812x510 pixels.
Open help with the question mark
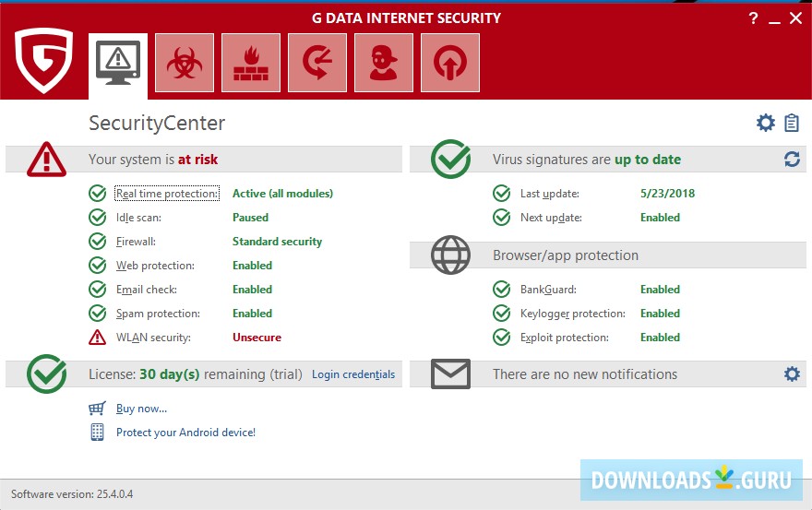pyautogui.click(x=754, y=18)
